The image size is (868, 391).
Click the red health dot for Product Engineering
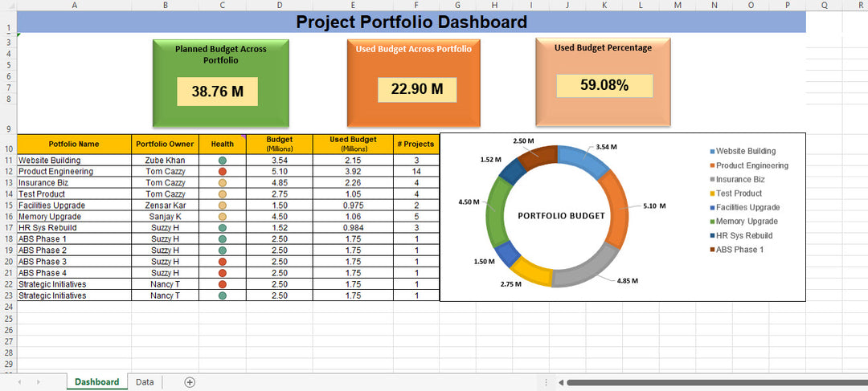pos(223,172)
